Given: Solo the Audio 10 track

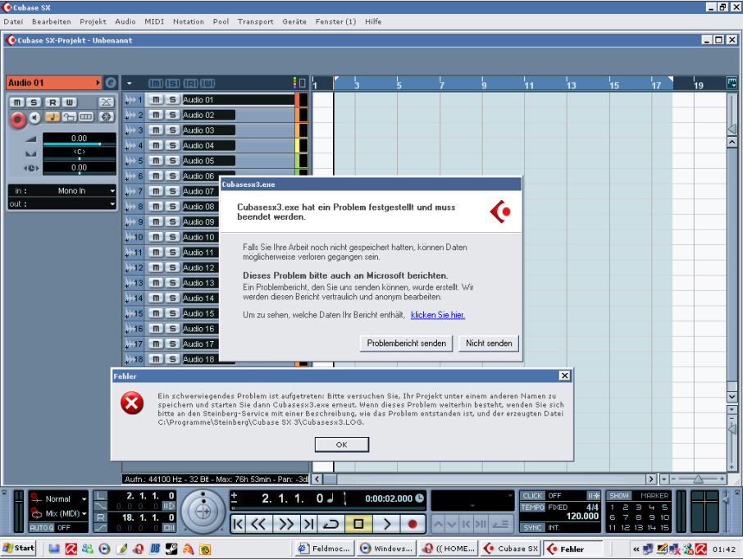Looking at the screenshot, I should coord(173,237).
